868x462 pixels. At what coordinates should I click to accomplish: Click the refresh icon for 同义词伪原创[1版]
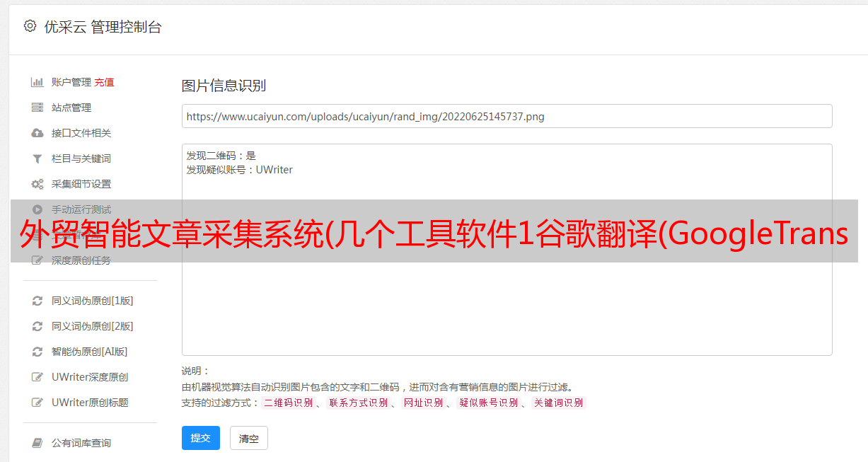37,301
